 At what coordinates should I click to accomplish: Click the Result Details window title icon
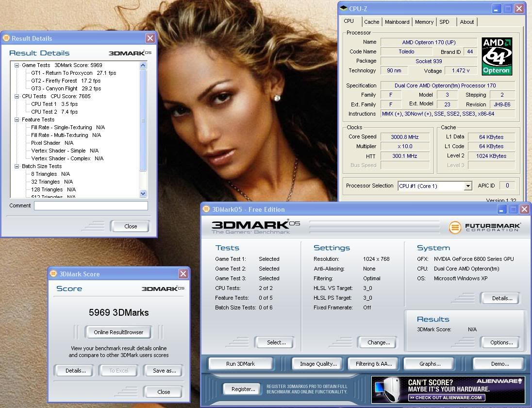pyautogui.click(x=6, y=38)
